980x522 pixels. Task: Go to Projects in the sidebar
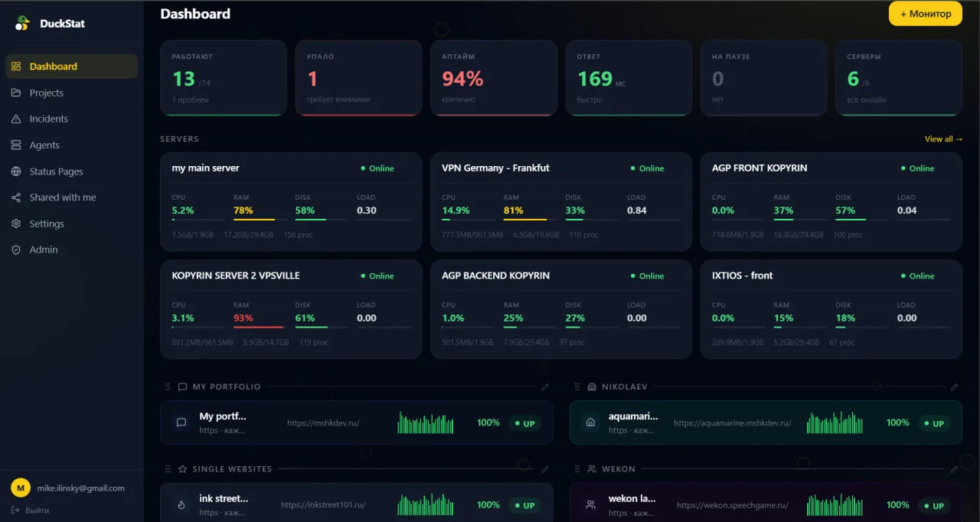coord(47,93)
